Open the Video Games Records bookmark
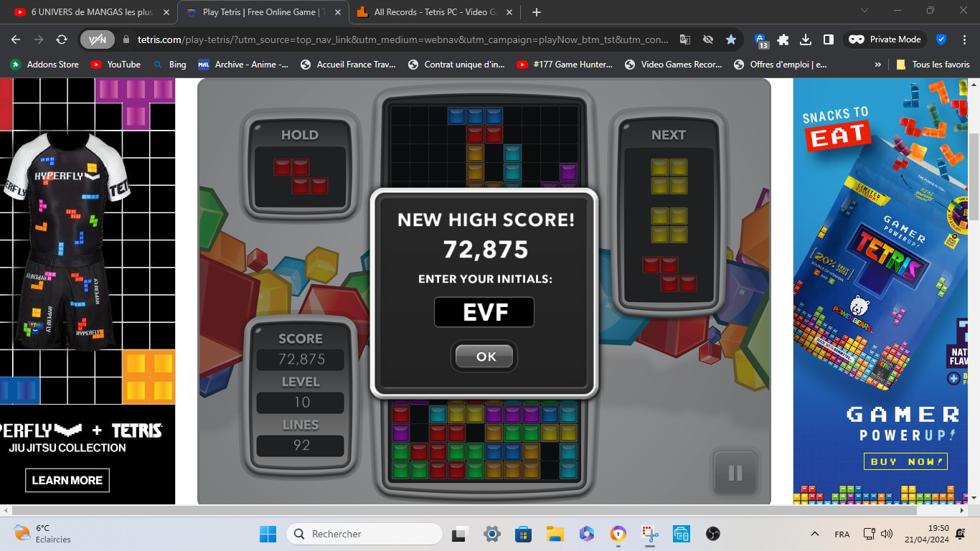980x551 pixels. (x=673, y=65)
